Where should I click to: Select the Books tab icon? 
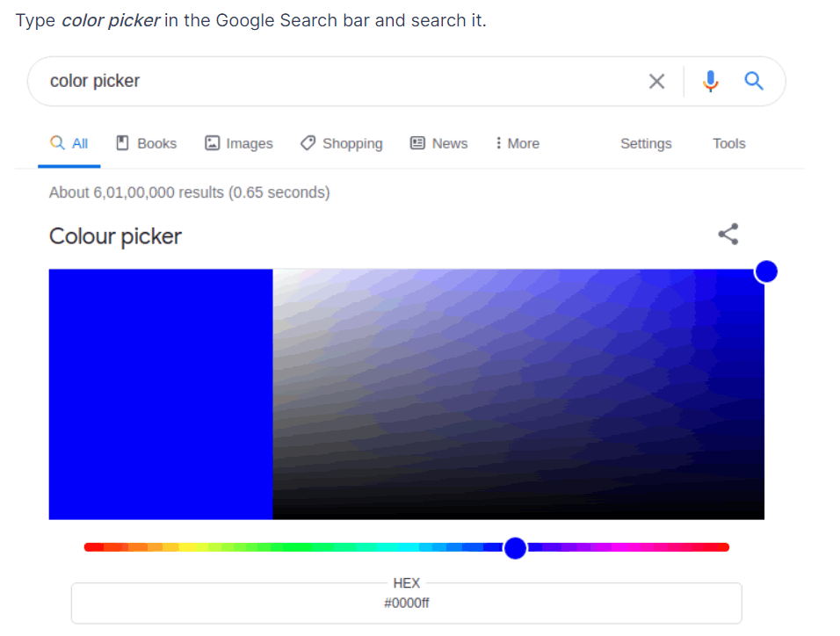tap(124, 142)
